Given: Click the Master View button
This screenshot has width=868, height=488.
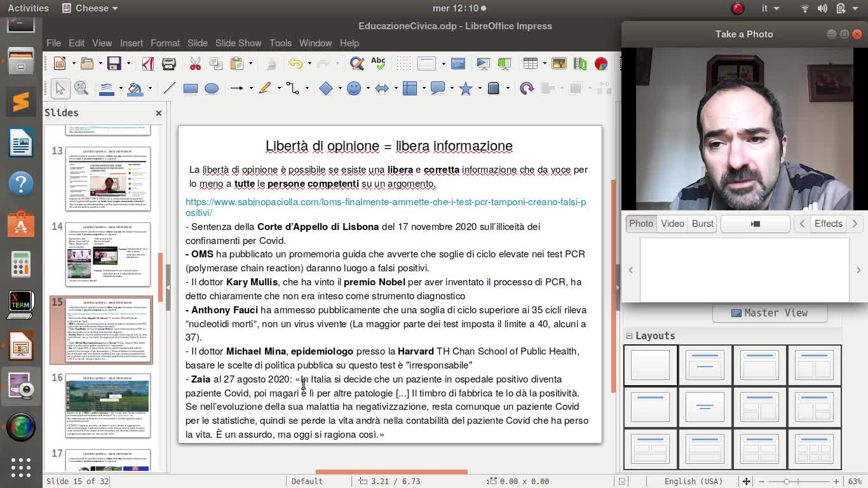Looking at the screenshot, I should pyautogui.click(x=770, y=313).
